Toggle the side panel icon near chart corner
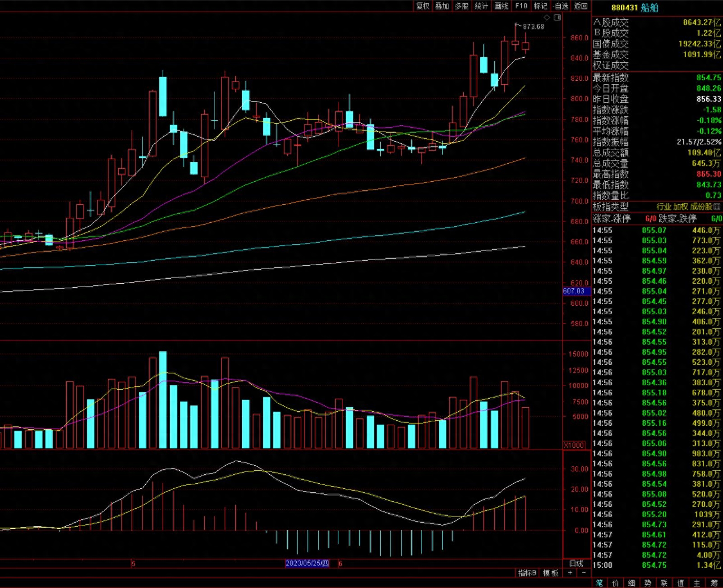Image resolution: width=723 pixels, height=588 pixels. click(557, 18)
